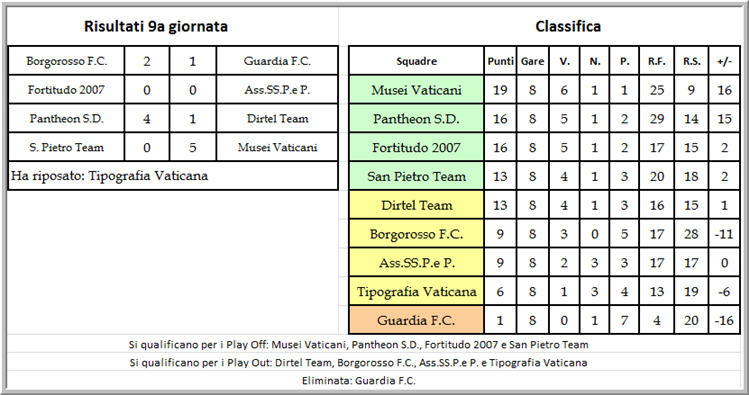
Task: Select Borgorosso F.C. goal difference -11
Action: click(725, 234)
